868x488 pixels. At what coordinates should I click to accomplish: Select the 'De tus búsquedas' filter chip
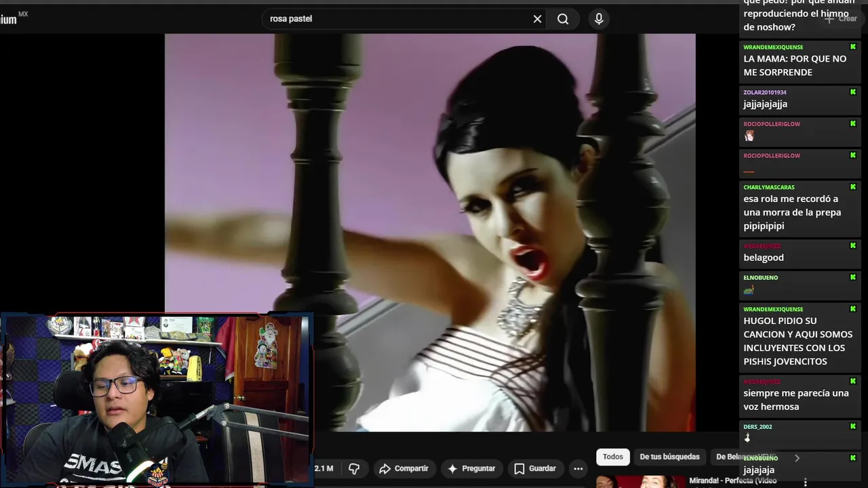coord(669,457)
